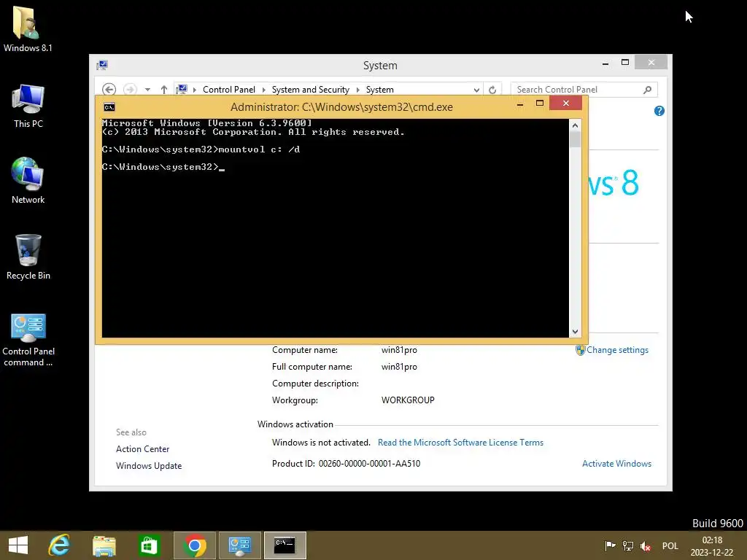Open Windows Update link under See also

click(x=149, y=466)
